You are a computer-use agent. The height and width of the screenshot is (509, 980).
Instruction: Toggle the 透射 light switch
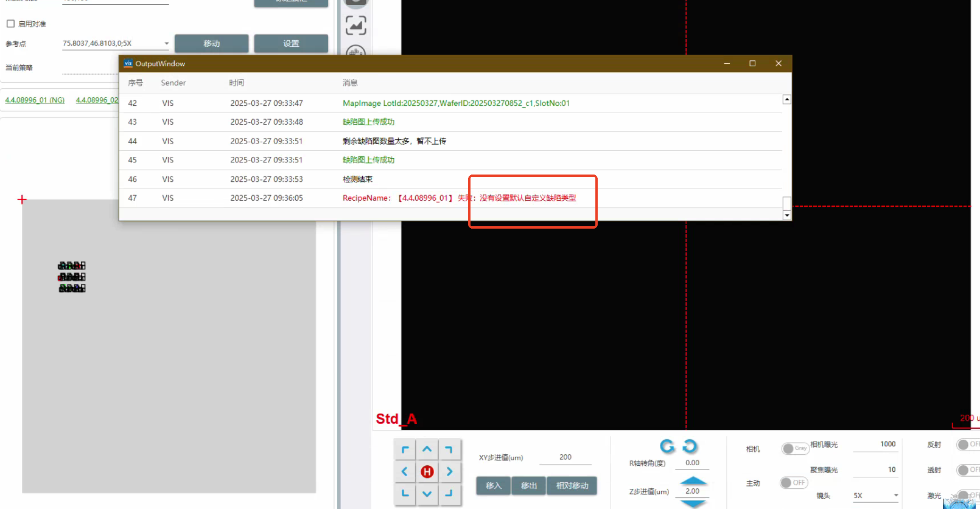[968, 470]
